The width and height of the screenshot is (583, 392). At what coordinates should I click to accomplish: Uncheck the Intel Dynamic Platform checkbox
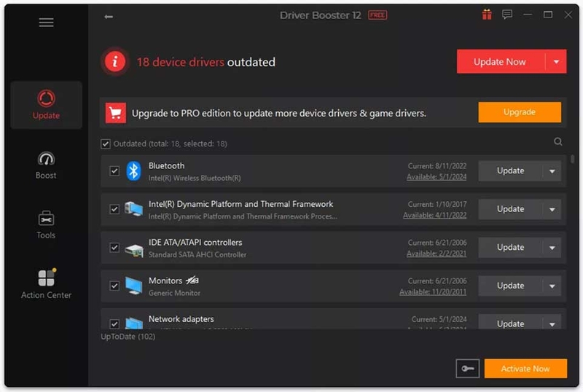click(114, 209)
